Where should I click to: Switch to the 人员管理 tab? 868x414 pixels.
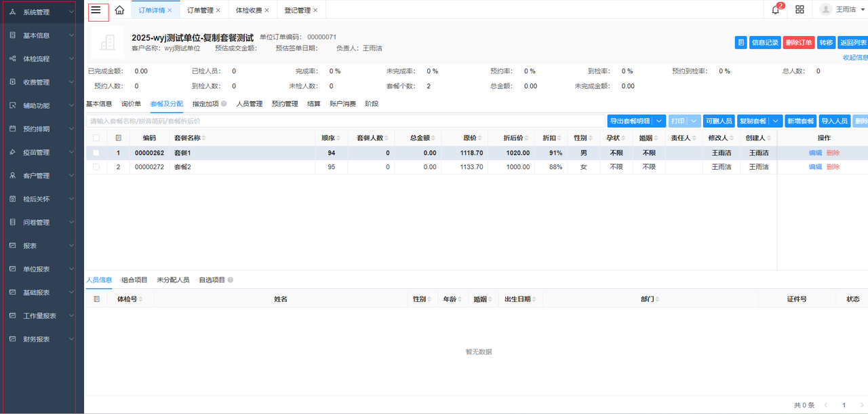(x=249, y=104)
